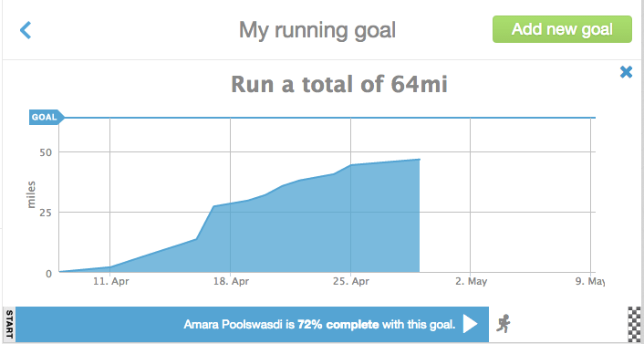The height and width of the screenshot is (344, 644).
Task: Click the GOAL flag marker
Action: point(47,117)
